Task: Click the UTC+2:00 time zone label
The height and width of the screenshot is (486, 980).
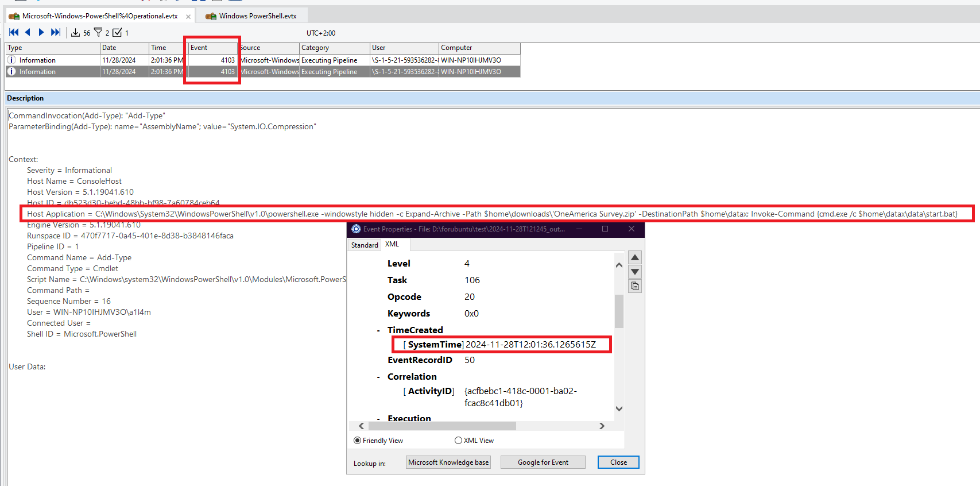Action: click(x=321, y=33)
